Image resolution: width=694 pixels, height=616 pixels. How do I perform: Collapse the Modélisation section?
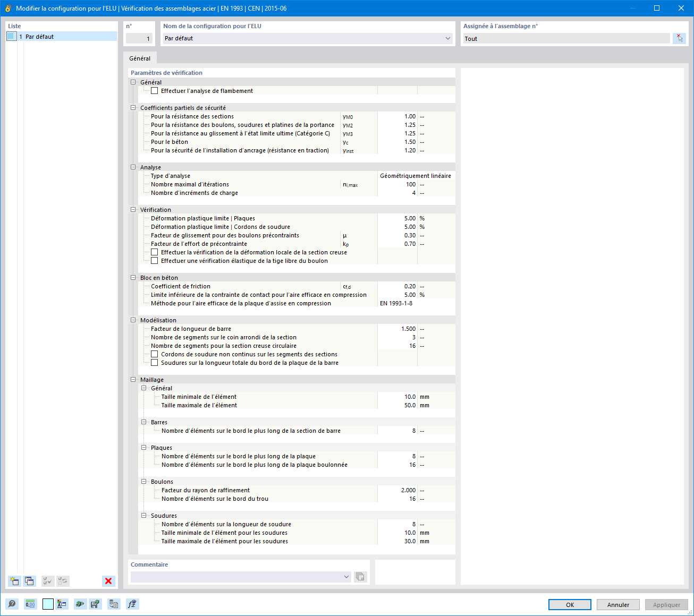click(133, 320)
